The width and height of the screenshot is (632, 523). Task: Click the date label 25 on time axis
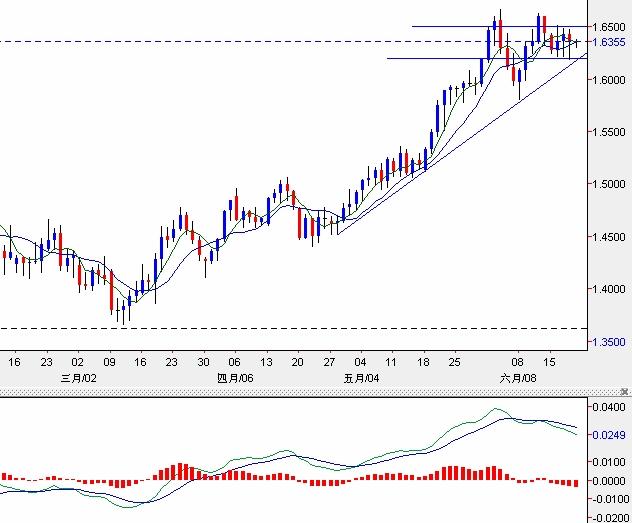(x=454, y=362)
